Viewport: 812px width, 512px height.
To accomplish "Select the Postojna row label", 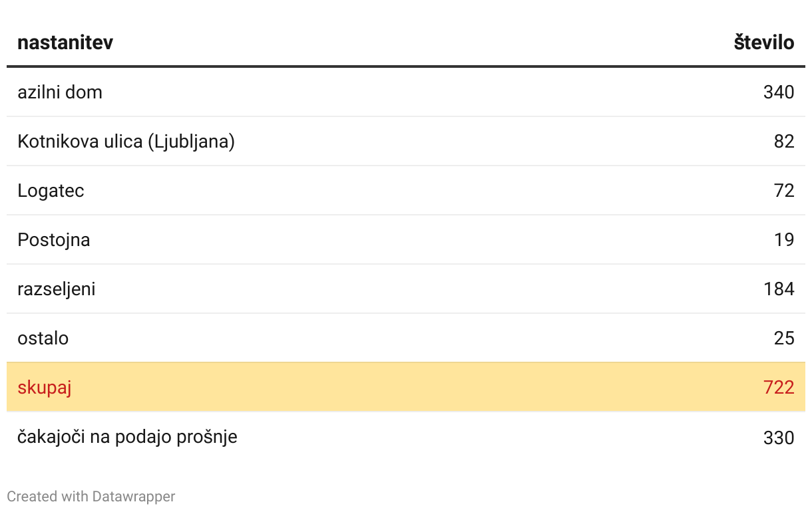I will click(x=54, y=239).
